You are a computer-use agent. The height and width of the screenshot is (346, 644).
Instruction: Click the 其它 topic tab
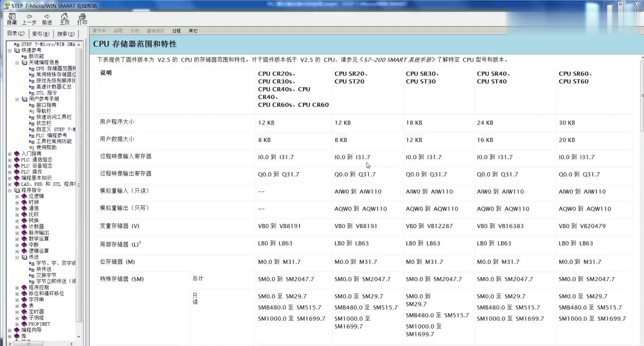[193, 31]
